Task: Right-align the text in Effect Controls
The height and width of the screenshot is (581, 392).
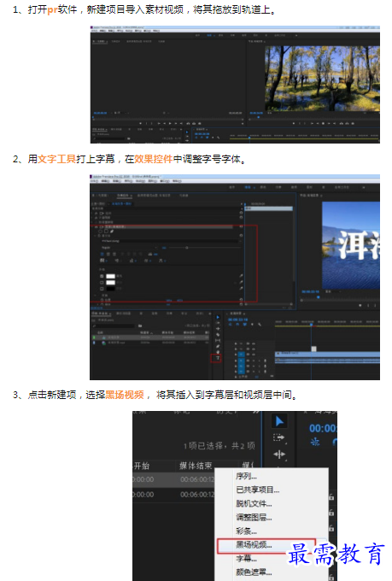Action: [x=114, y=255]
